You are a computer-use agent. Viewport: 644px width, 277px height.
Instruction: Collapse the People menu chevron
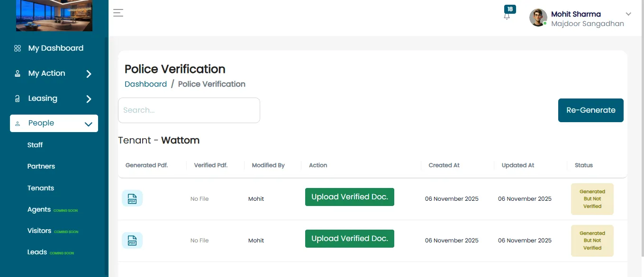[88, 124]
